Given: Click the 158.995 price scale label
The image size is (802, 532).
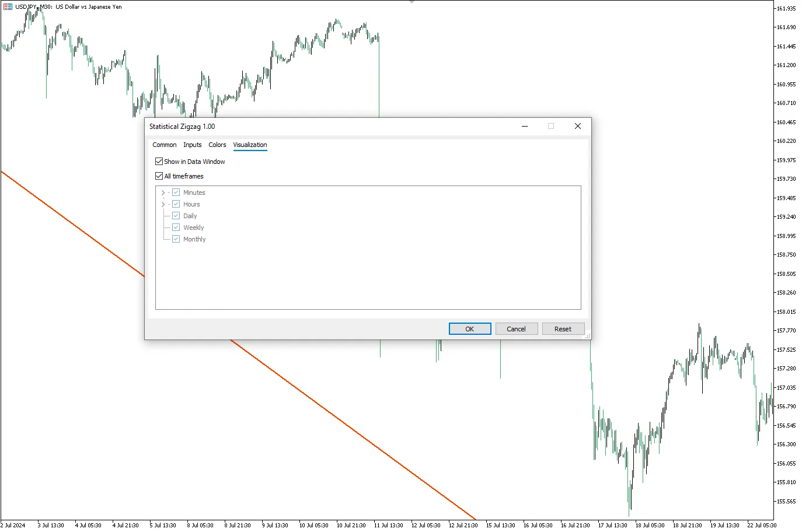Looking at the screenshot, I should click(x=786, y=236).
